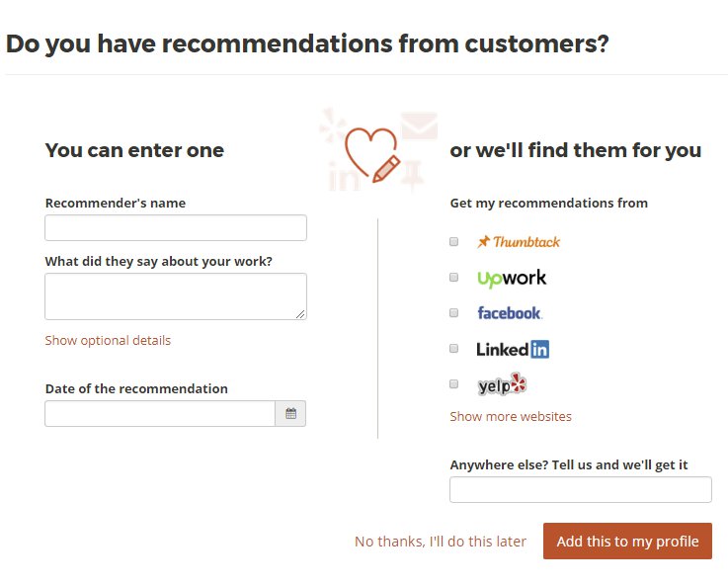Viewport: 728px width, 586px height.
Task: Enable the Thumbtack checkbox
Action: [x=454, y=242]
